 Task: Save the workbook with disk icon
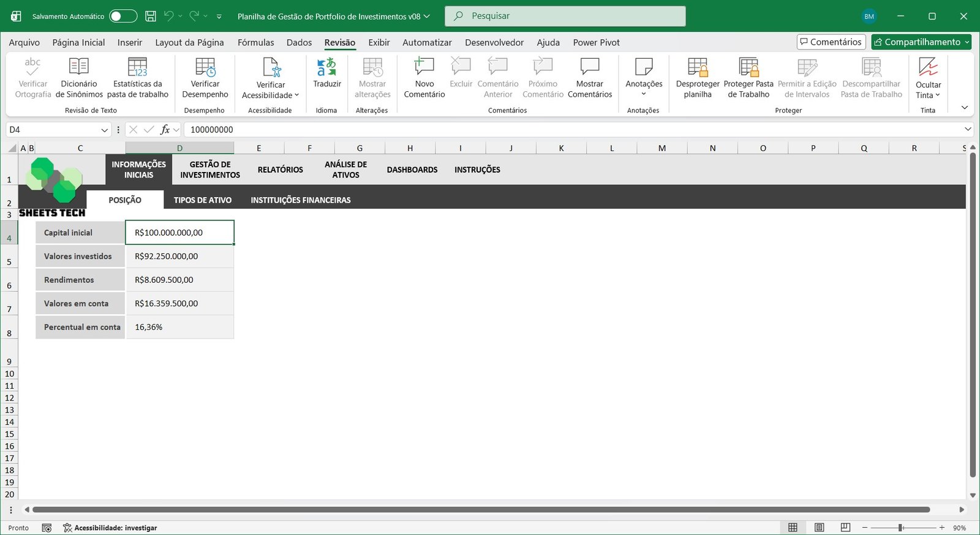click(x=151, y=17)
